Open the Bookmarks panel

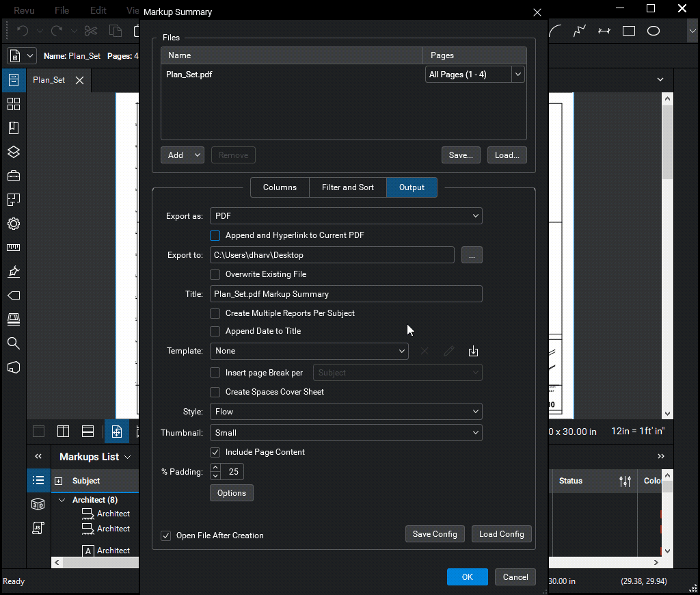click(14, 127)
